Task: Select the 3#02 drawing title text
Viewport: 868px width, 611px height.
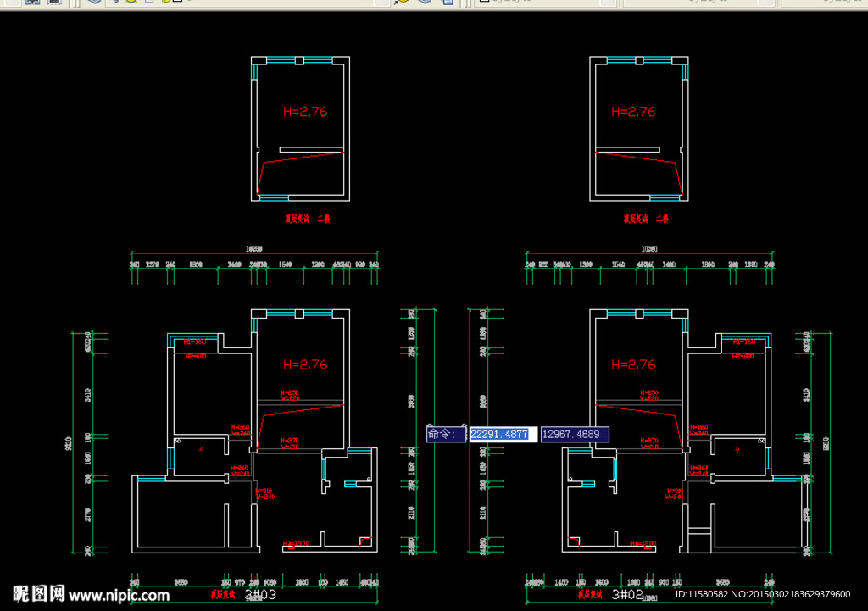Action: point(627,594)
